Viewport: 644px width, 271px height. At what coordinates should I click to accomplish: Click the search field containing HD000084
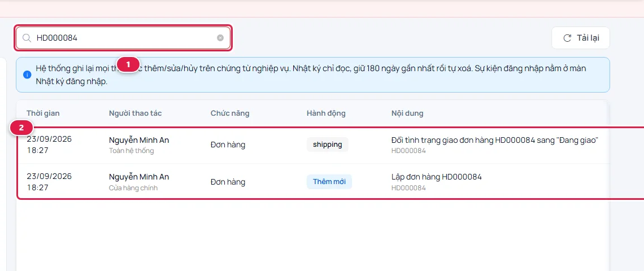123,38
